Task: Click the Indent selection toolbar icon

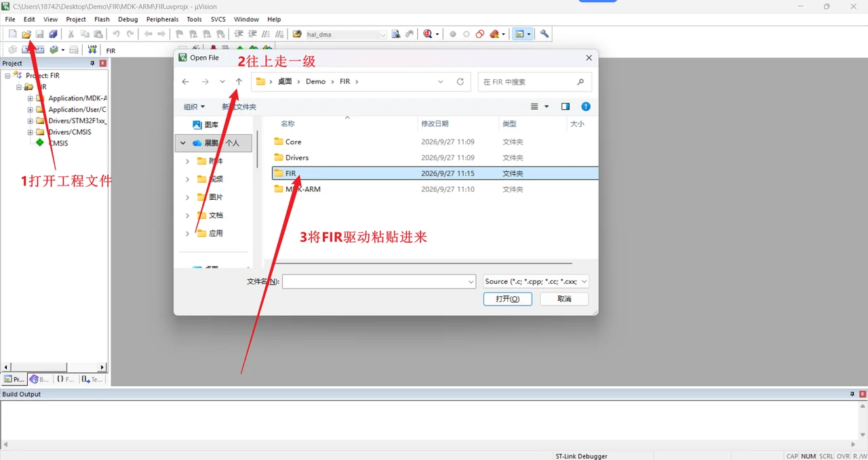Action: coord(239,34)
